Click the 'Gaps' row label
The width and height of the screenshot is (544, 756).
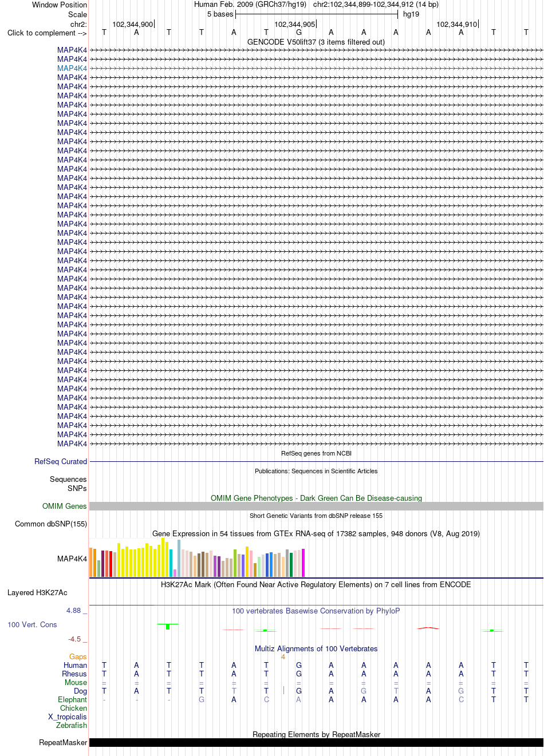tap(78, 657)
